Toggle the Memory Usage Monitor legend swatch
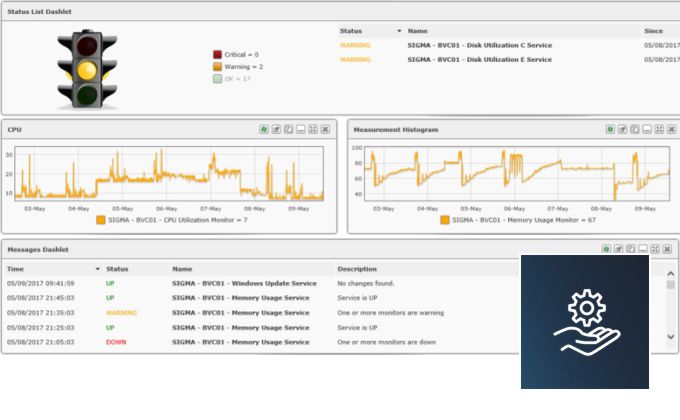The width and height of the screenshot is (680, 420). pos(445,220)
